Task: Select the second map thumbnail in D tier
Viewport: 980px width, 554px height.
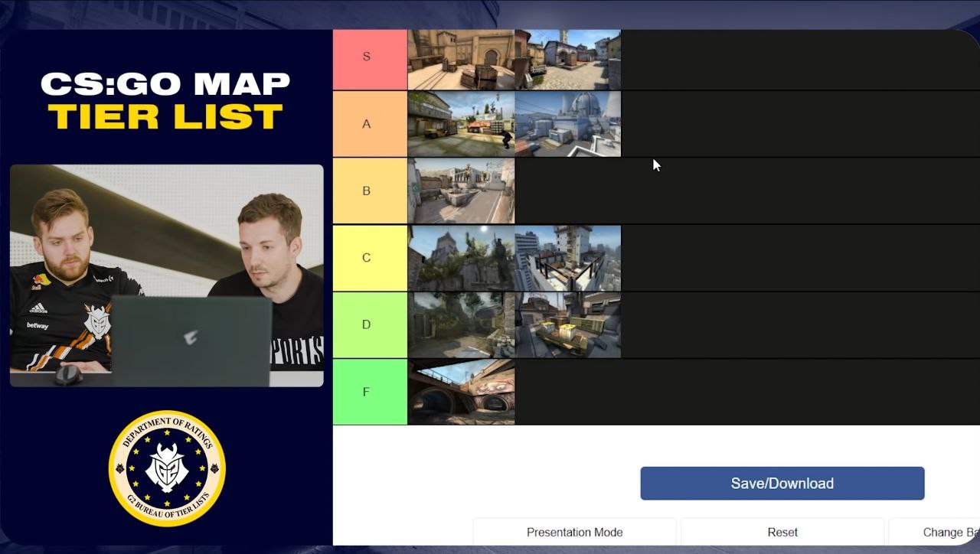Action: coord(567,325)
